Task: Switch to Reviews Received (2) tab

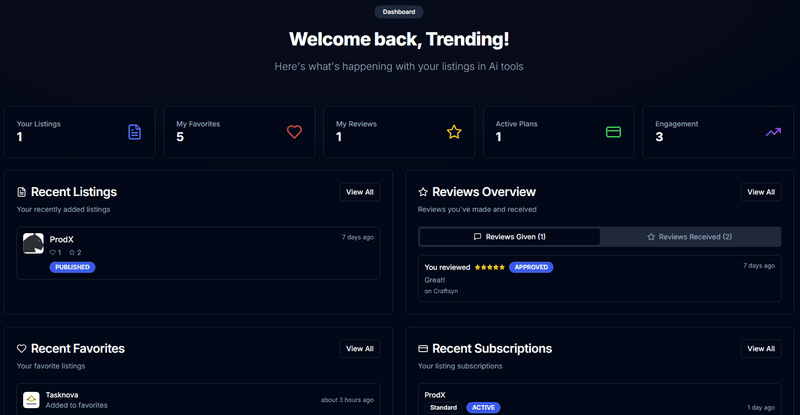Action: 690,237
